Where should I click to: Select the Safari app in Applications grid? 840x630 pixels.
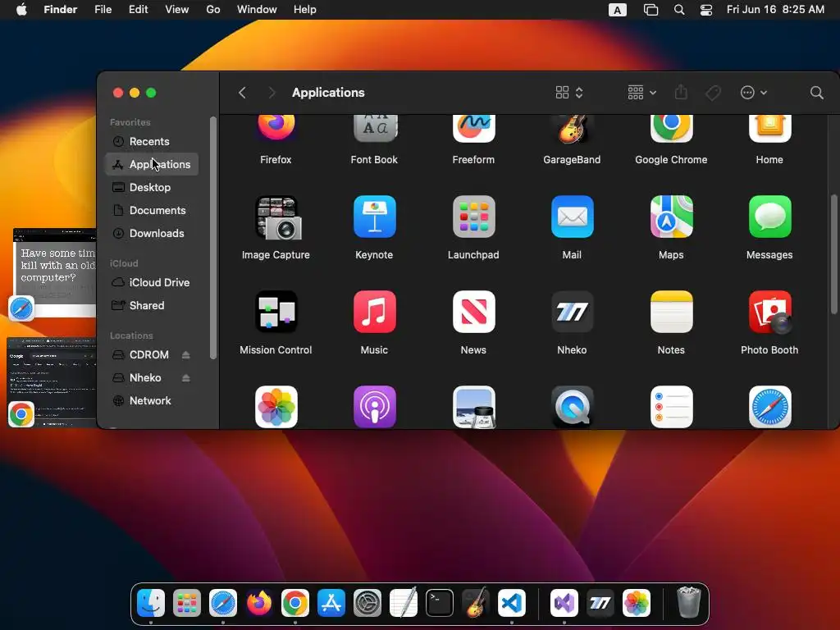tap(769, 407)
